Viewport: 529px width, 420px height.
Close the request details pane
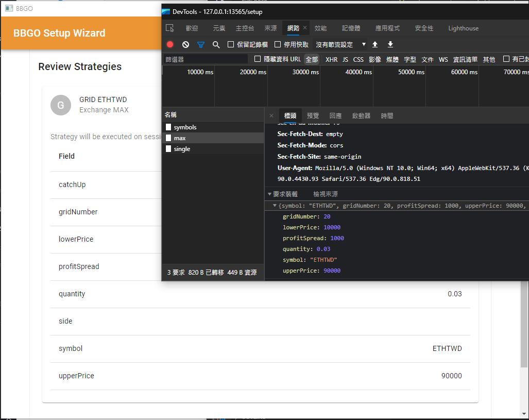271,116
